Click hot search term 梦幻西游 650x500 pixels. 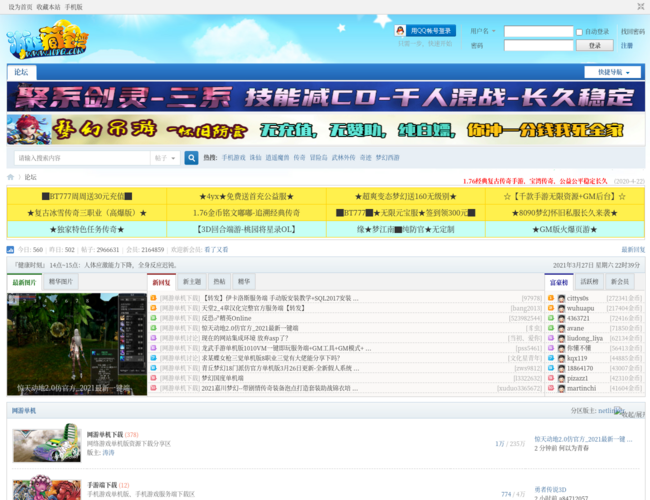tap(388, 158)
